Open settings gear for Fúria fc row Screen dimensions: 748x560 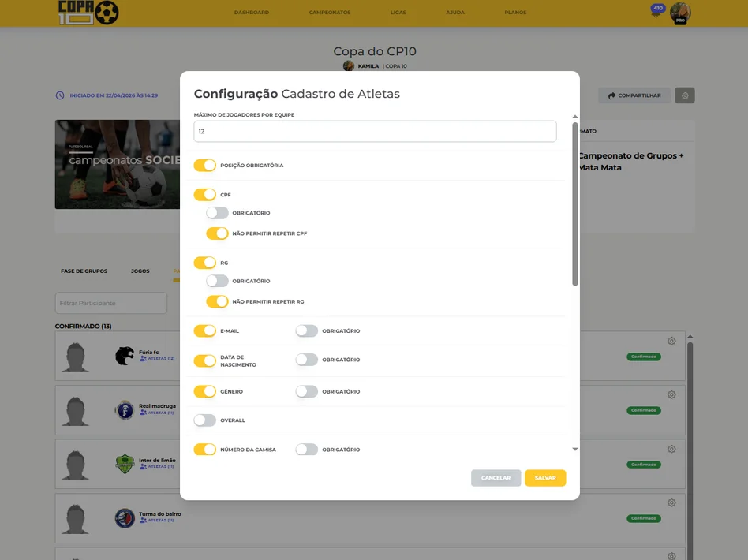[671, 341]
